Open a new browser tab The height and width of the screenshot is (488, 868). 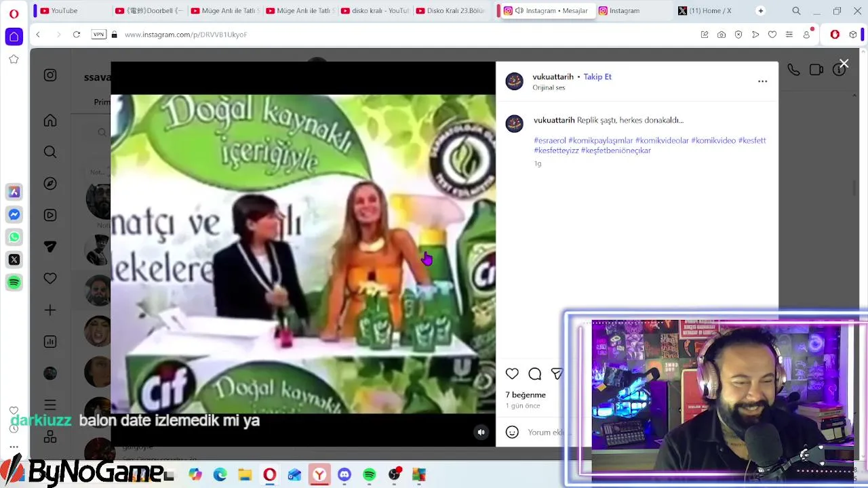tap(761, 11)
